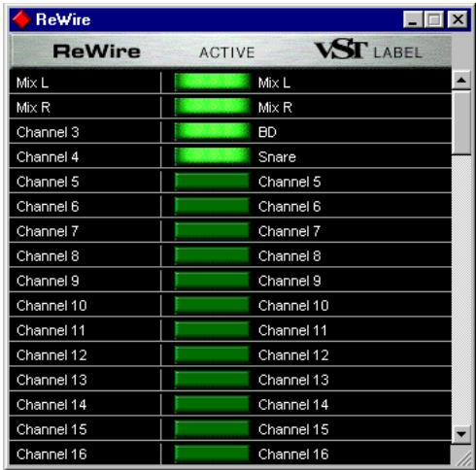476x470 pixels.
Task: Click the red diamond ReWire title icon
Action: click(x=21, y=19)
